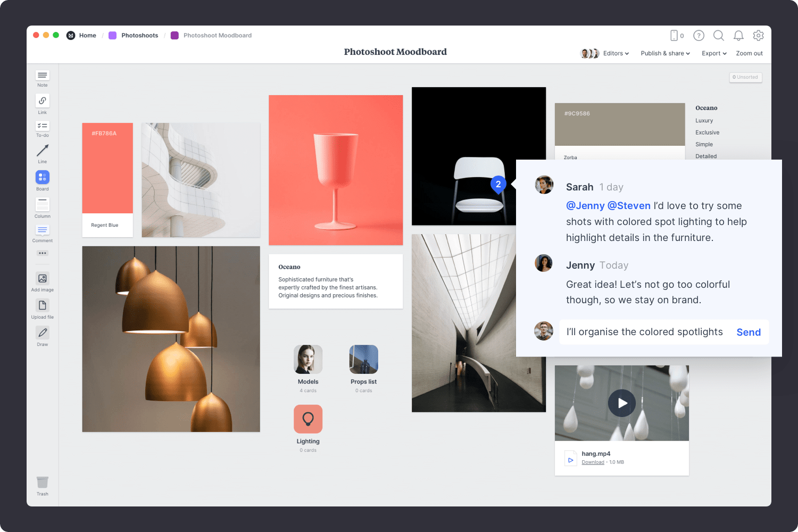Select the Column tool

(43, 204)
